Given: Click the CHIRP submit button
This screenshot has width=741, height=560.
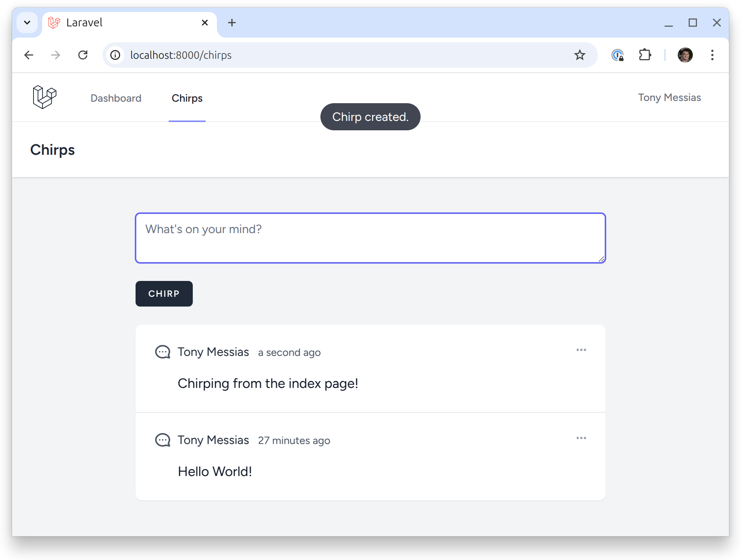Looking at the screenshot, I should [x=165, y=293].
